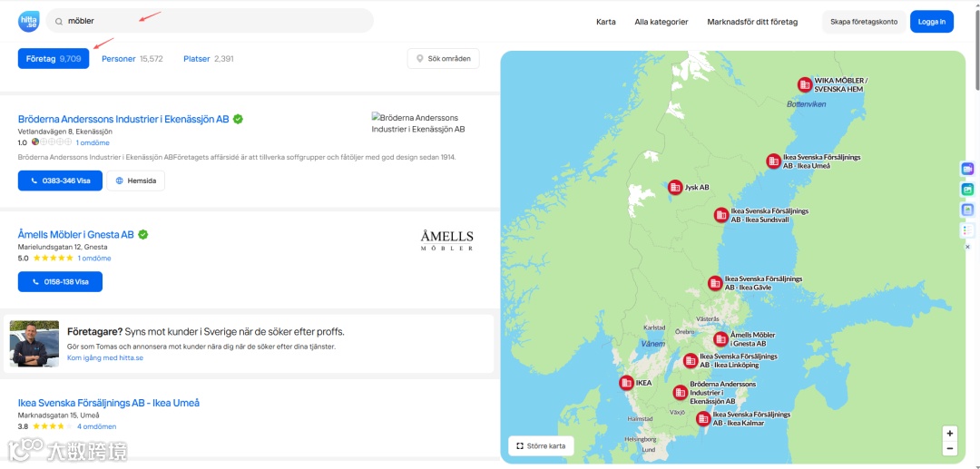Open Ikea Svenska Försäljnings AB - Ikea Umeå listing
980x469 pixels.
tap(109, 403)
